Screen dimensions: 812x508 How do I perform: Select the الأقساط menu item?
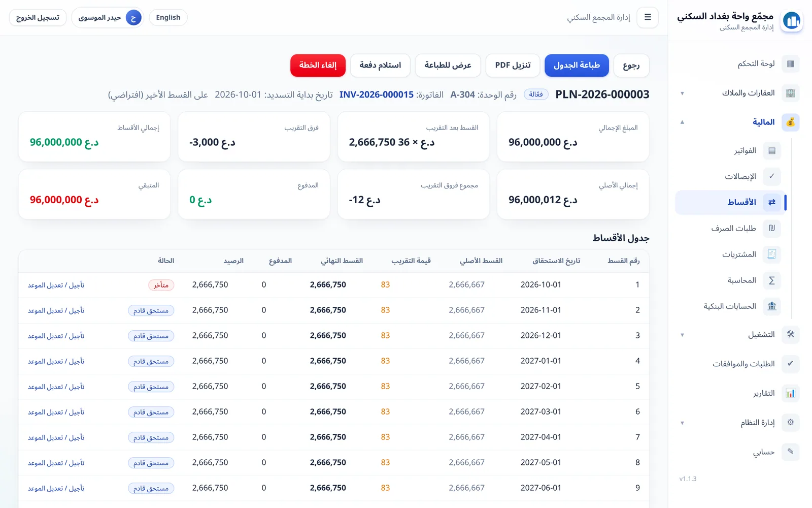731,202
